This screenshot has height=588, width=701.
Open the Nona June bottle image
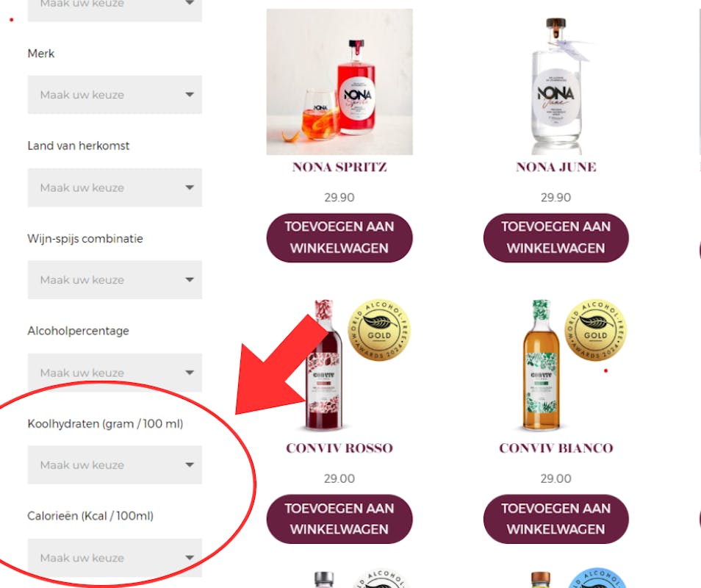[556, 86]
